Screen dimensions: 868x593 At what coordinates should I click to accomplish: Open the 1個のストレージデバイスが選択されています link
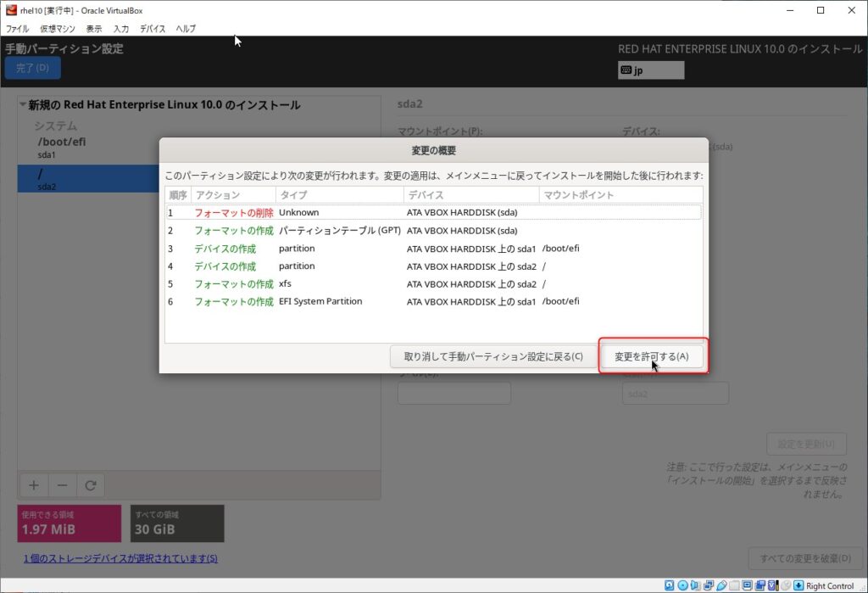120,558
